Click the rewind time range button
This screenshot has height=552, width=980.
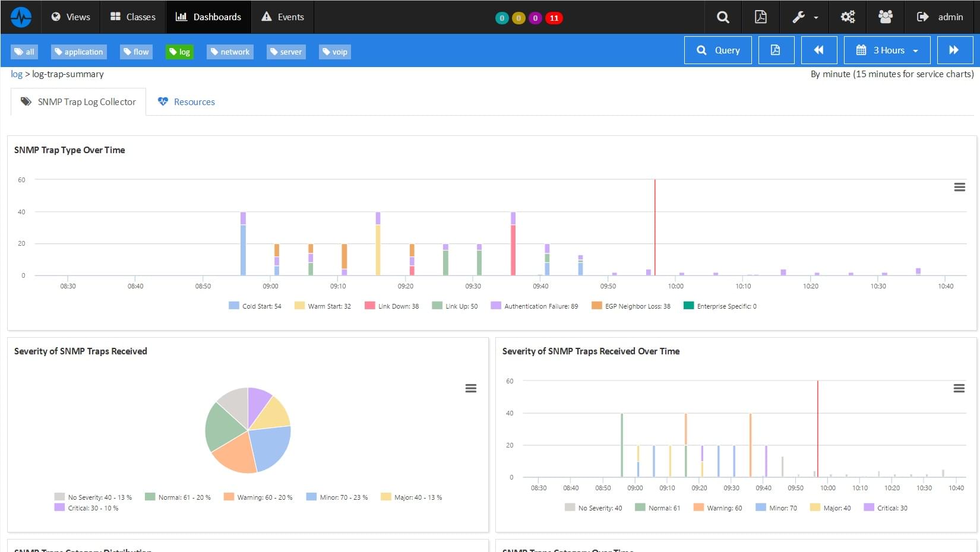click(818, 50)
